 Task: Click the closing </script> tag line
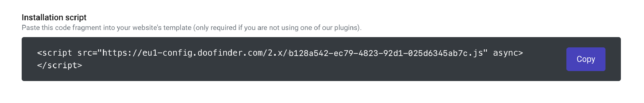[60, 65]
